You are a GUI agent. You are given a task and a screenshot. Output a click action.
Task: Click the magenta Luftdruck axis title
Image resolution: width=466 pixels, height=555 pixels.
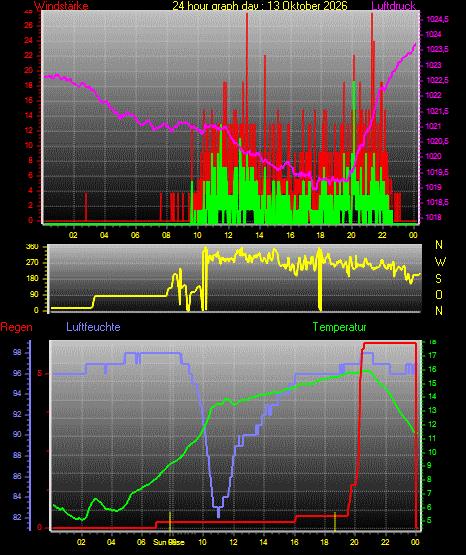[393, 6]
